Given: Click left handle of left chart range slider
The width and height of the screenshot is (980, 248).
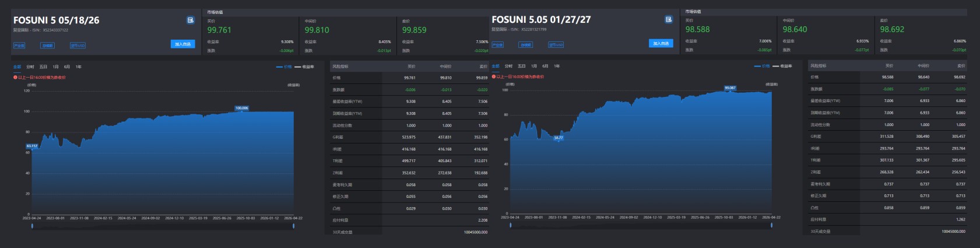Looking at the screenshot, I should tap(32, 226).
